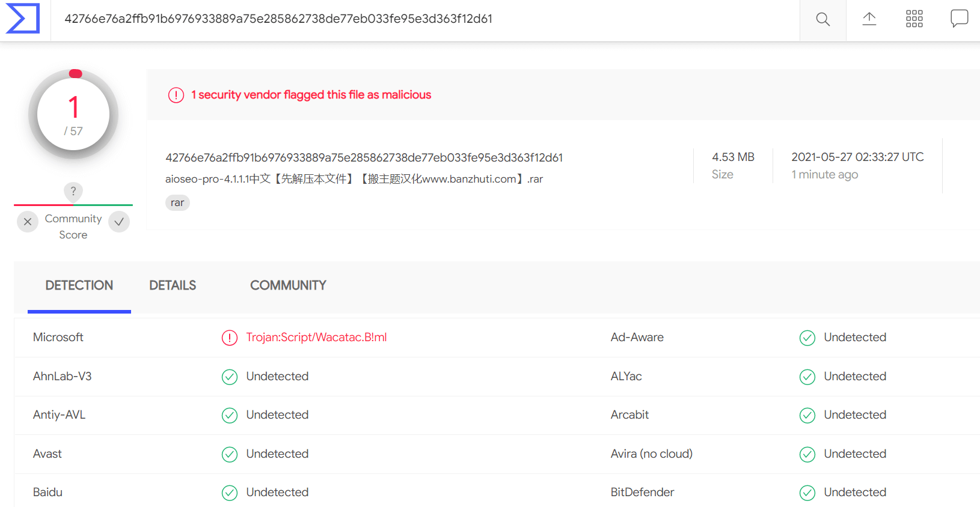980x507 pixels.
Task: Select the file hash in the summary
Action: (364, 157)
